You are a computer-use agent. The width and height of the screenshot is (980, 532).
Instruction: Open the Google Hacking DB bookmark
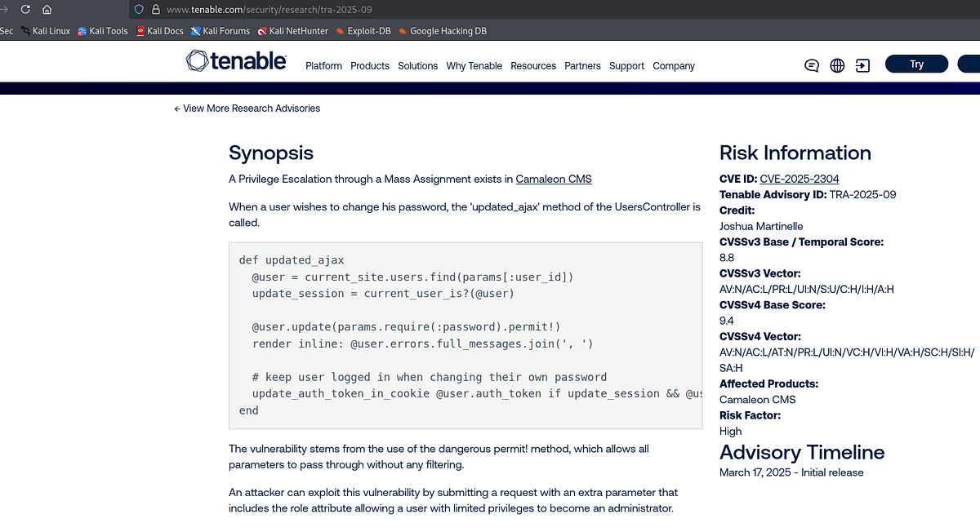pos(443,31)
